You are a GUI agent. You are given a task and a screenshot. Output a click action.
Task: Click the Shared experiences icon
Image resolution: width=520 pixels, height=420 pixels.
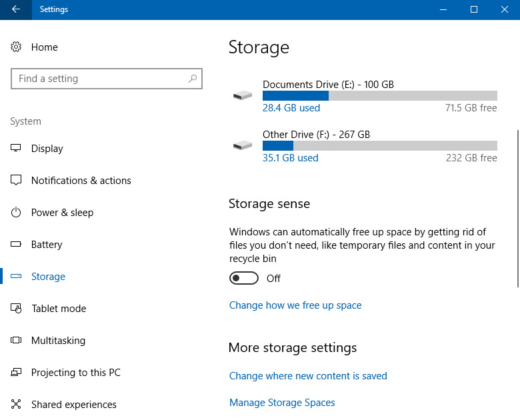pyautogui.click(x=16, y=404)
